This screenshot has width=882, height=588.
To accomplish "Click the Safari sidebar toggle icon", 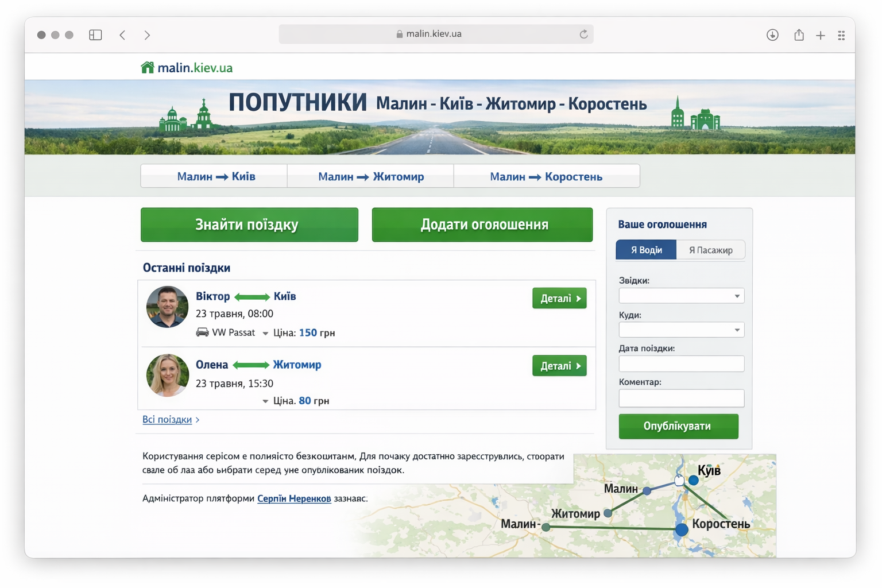I will 95,35.
